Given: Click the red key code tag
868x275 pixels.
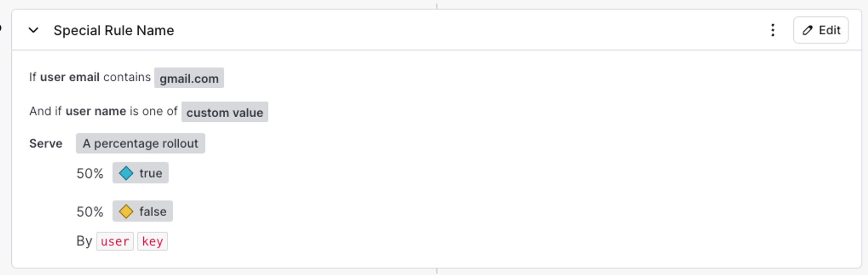Looking at the screenshot, I should pyautogui.click(x=152, y=241).
